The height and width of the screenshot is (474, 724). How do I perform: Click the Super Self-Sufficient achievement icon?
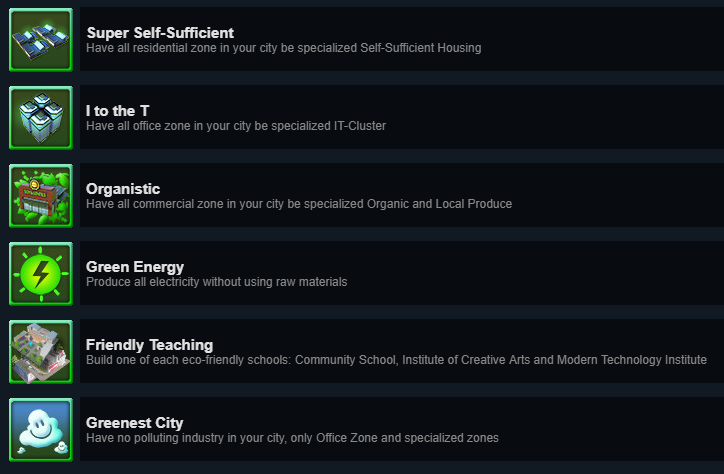[x=41, y=40]
